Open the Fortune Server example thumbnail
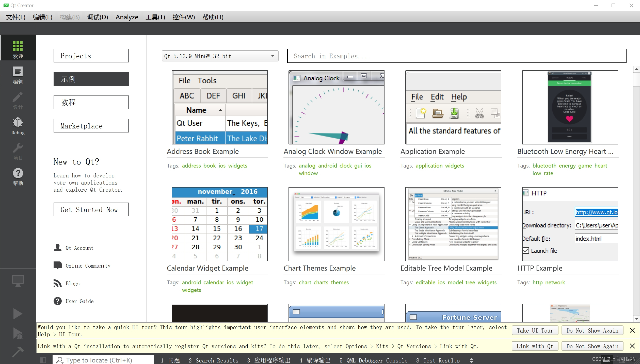The height and width of the screenshot is (364, 640). pyautogui.click(x=453, y=313)
